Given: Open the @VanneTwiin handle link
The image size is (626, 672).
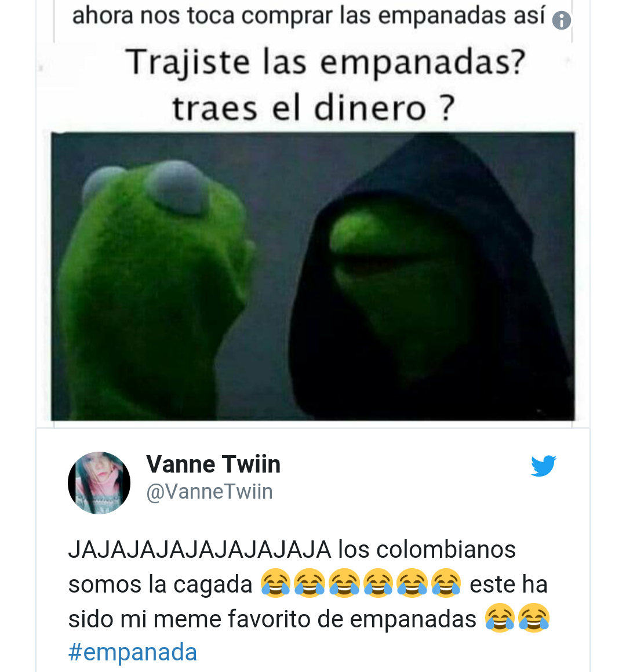Looking at the screenshot, I should 209,492.
